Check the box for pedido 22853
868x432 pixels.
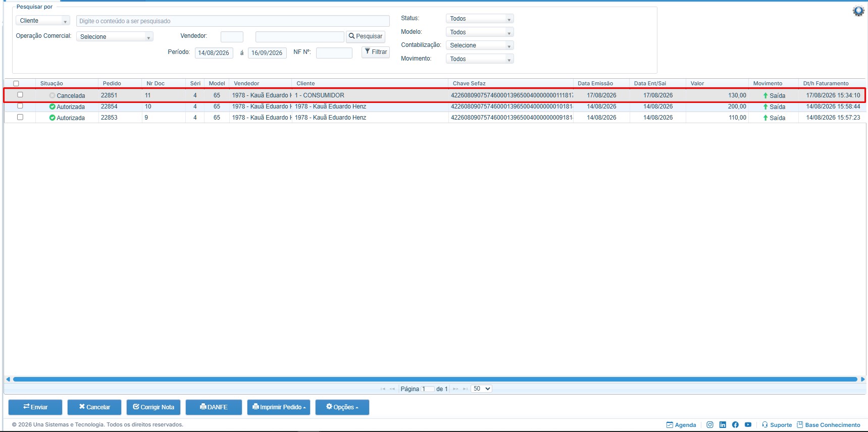[20, 117]
